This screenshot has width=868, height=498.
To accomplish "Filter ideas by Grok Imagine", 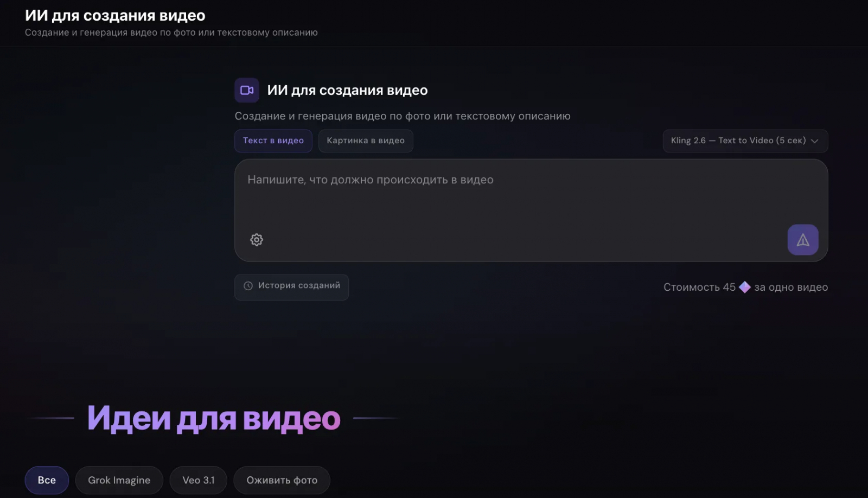I will [119, 480].
